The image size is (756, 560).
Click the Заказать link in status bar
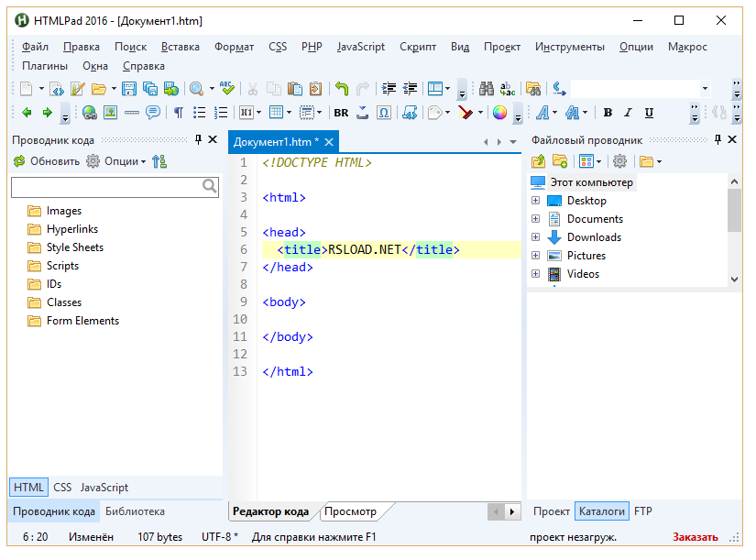696,537
